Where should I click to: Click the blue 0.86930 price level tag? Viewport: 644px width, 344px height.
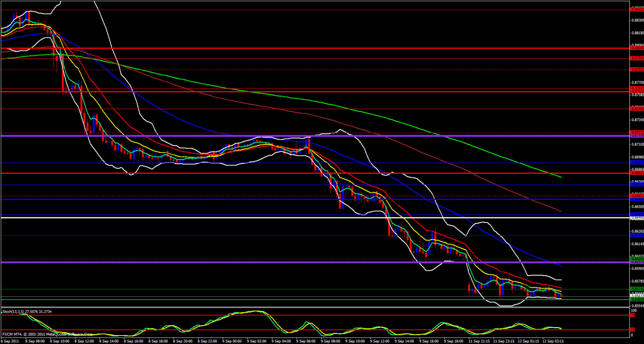point(637,163)
